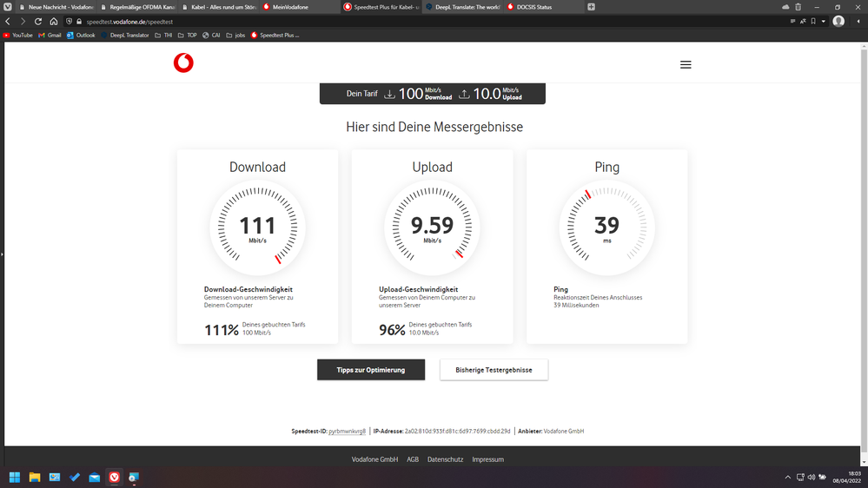Open the CAI bookmark
The width and height of the screenshot is (868, 488).
pos(211,35)
